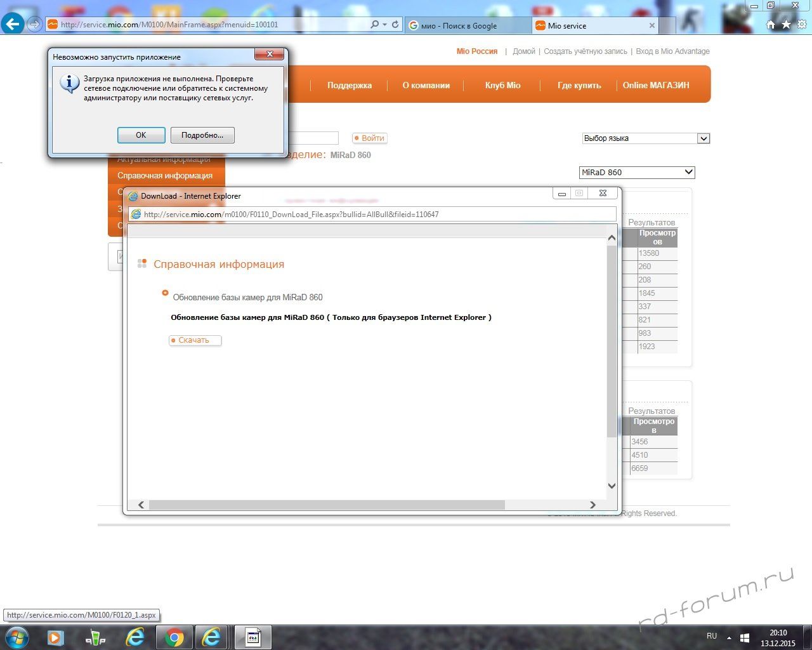Image resolution: width=812 pixels, height=650 pixels.
Task: Click Вход в Mio Advantage link
Action: pos(673,51)
